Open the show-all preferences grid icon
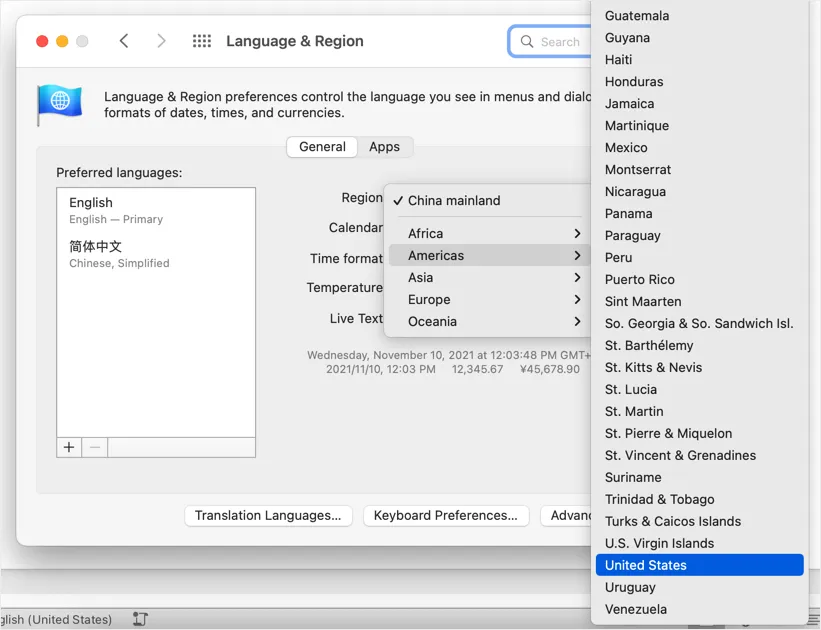Screen dimensions: 821x630 click(x=202, y=41)
